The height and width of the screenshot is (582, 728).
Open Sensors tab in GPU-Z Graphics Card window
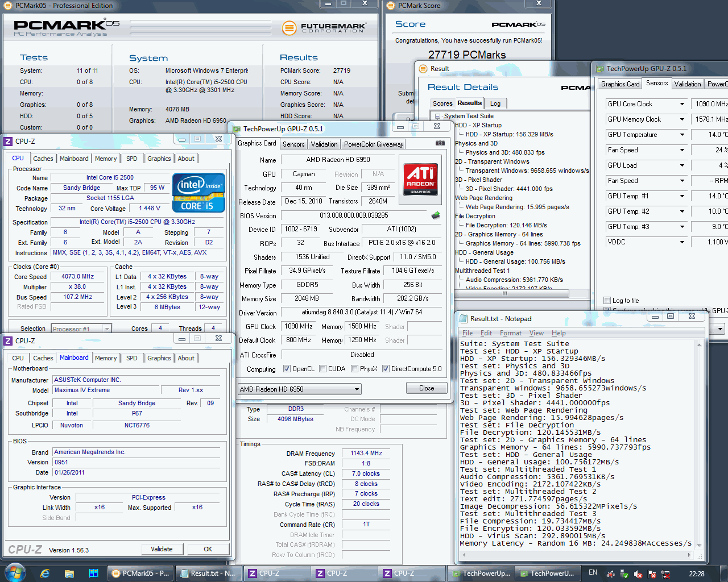click(x=293, y=144)
